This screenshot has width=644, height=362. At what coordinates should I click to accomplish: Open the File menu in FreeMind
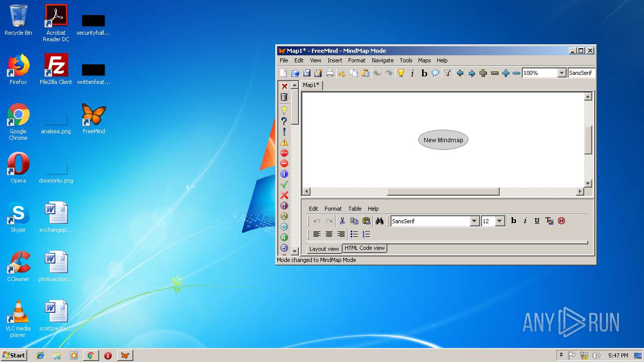[x=284, y=60]
